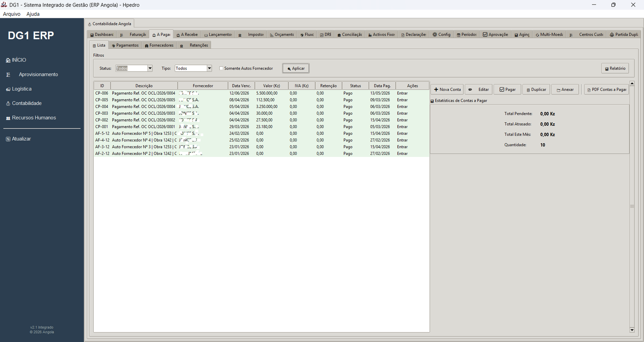Click the chart icon on Relatório button
Viewport: 644px width, 342px height.
pyautogui.click(x=607, y=69)
